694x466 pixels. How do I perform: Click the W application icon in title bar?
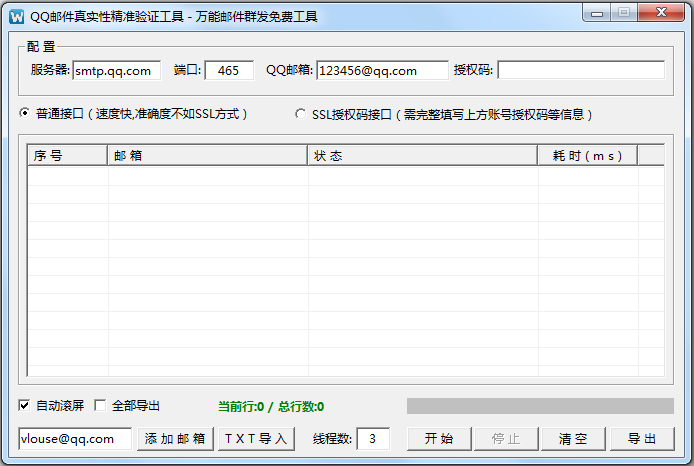(16, 17)
